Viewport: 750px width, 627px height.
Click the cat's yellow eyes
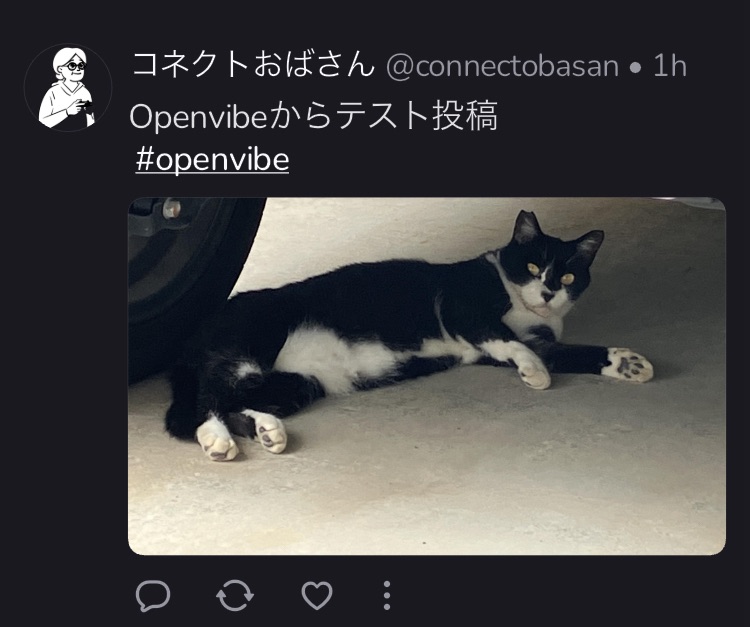pos(551,274)
